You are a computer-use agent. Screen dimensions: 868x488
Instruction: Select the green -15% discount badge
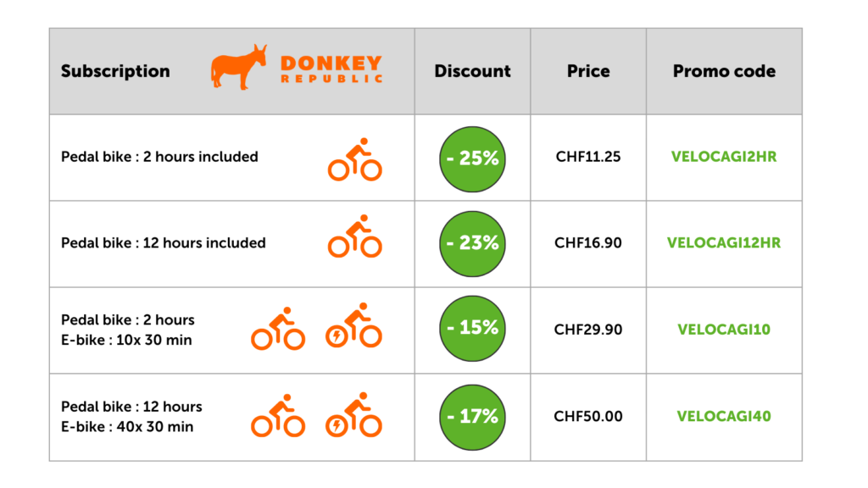[472, 328]
